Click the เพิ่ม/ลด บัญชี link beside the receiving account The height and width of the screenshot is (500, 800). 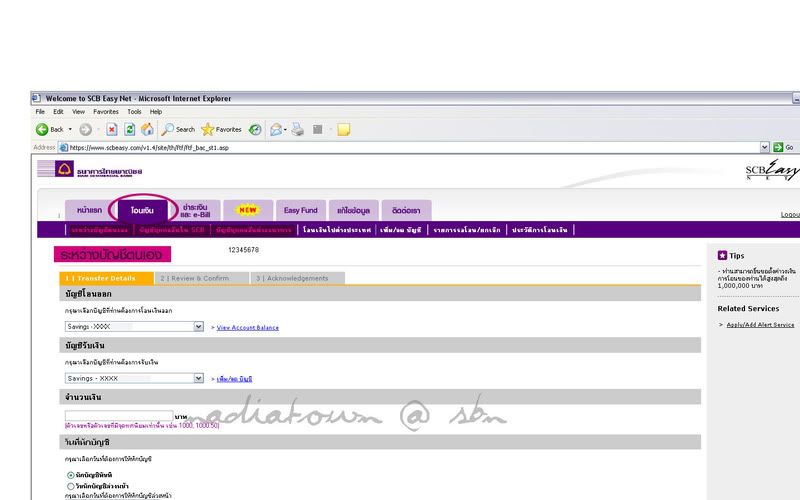point(234,379)
